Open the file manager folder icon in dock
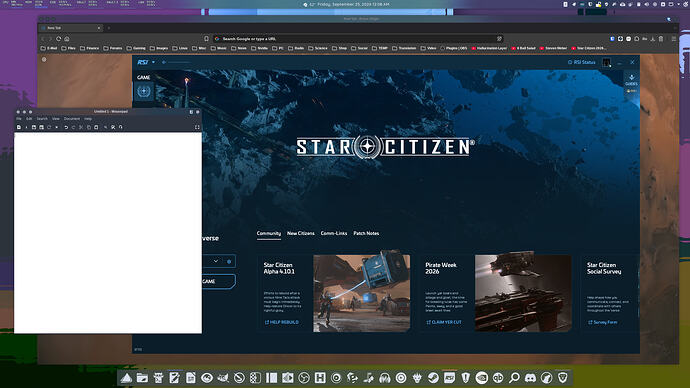Image resolution: width=690 pixels, height=388 pixels. [x=142, y=377]
